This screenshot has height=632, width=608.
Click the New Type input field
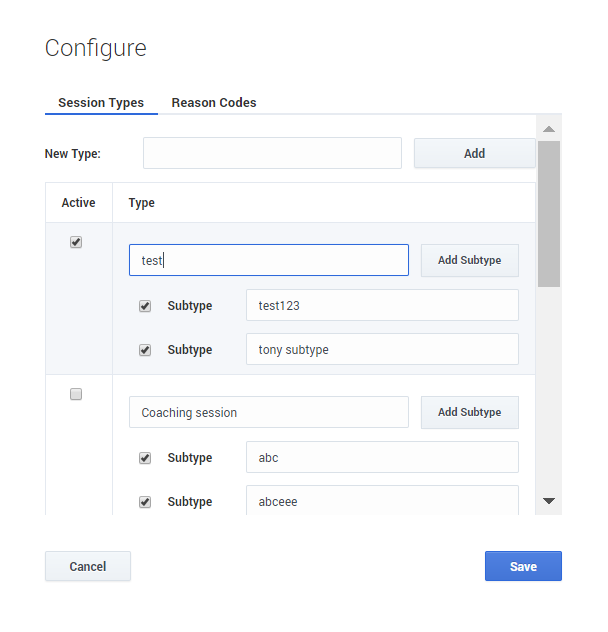coord(272,153)
